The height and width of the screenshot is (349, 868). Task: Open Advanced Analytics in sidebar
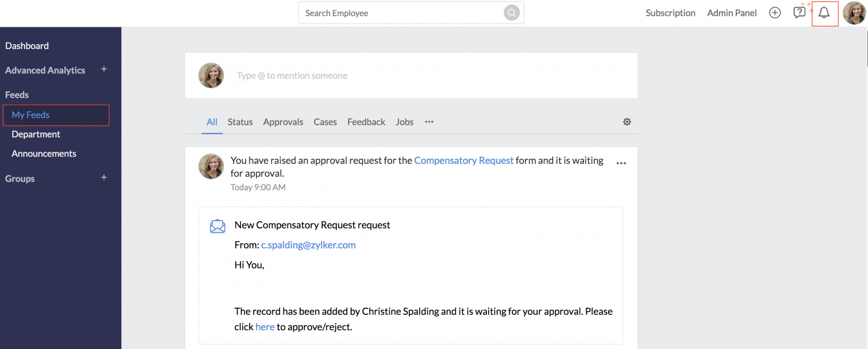pyautogui.click(x=45, y=70)
